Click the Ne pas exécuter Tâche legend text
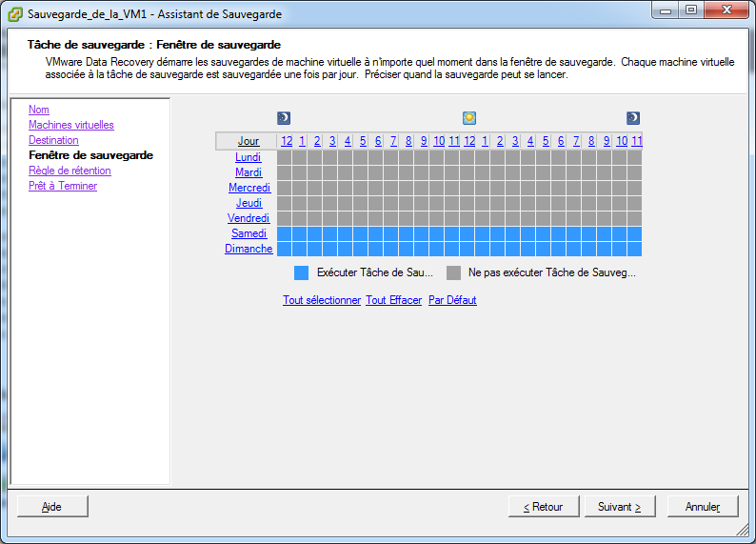Viewport: 756px width, 544px height. (x=552, y=273)
